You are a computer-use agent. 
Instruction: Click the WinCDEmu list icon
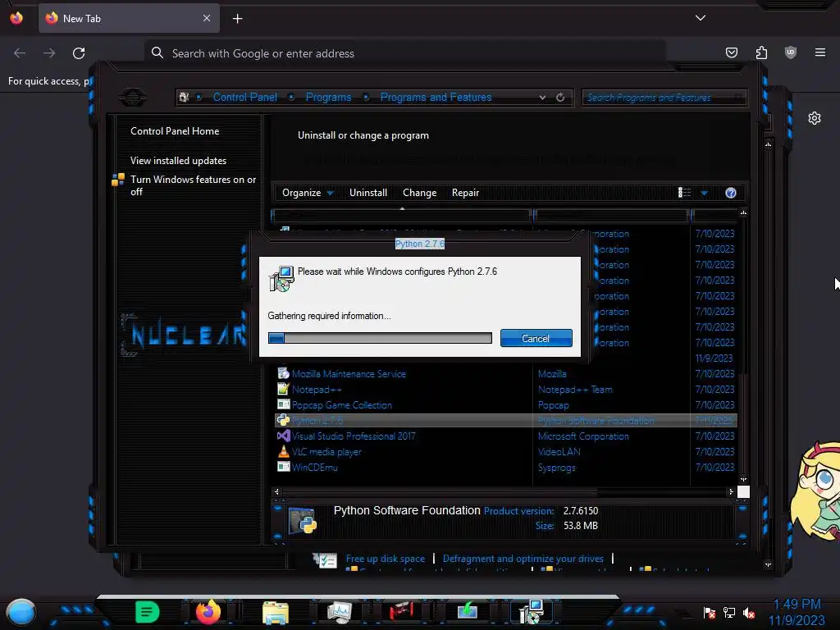point(283,467)
